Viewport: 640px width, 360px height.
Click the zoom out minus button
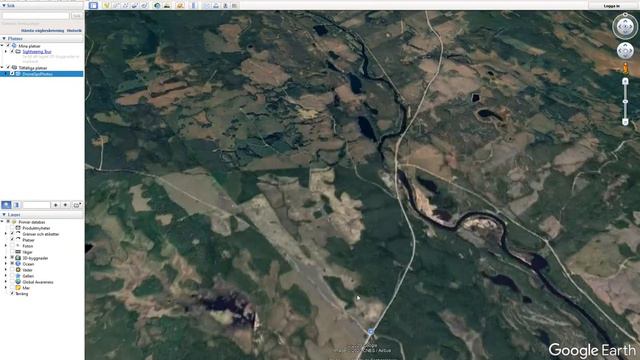(x=625, y=121)
